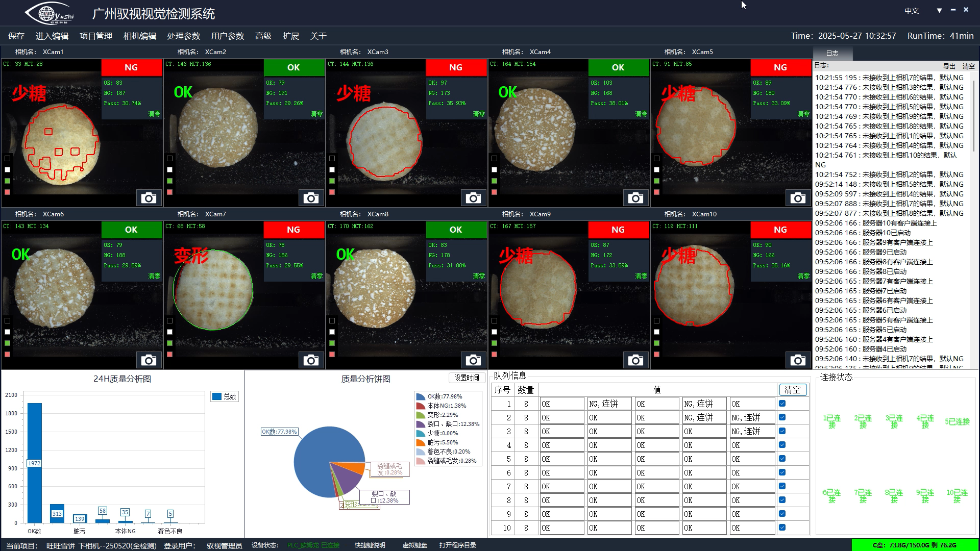The image size is (980, 551).
Task: Click the XCam2 camera snapshot icon
Action: (311, 198)
